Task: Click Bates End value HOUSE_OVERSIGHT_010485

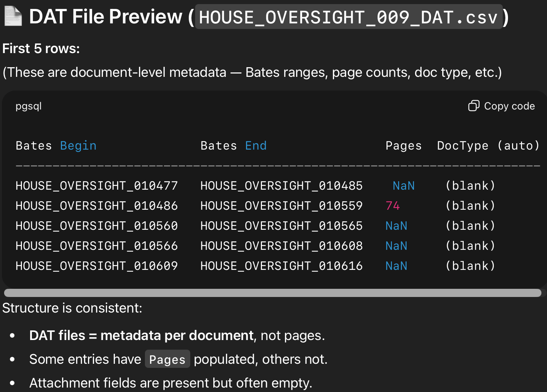Action: pos(282,186)
